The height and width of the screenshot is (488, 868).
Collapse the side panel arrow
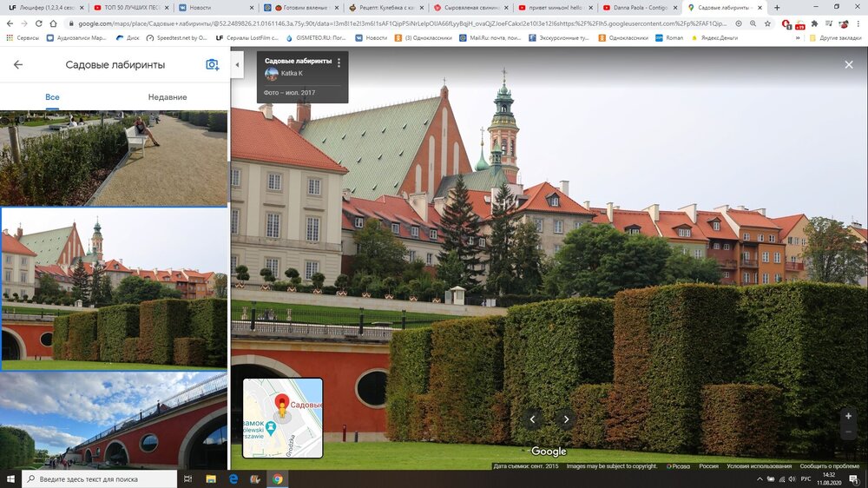pos(237,65)
